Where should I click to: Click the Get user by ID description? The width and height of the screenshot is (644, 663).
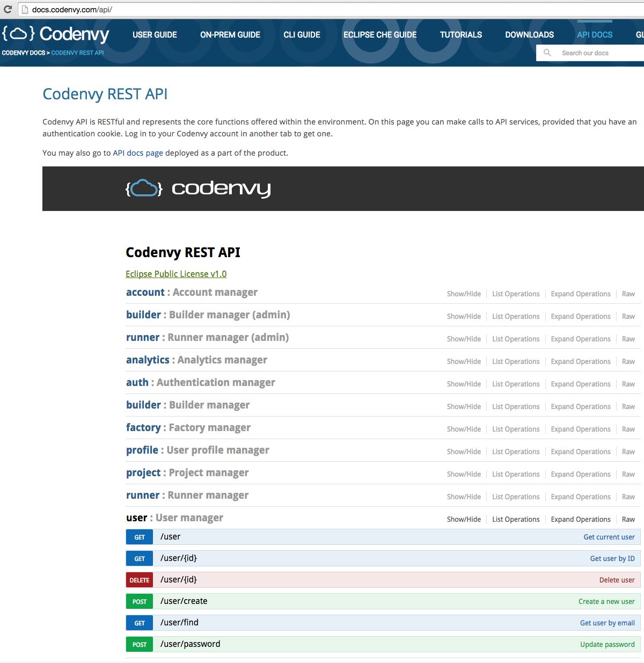(x=612, y=558)
